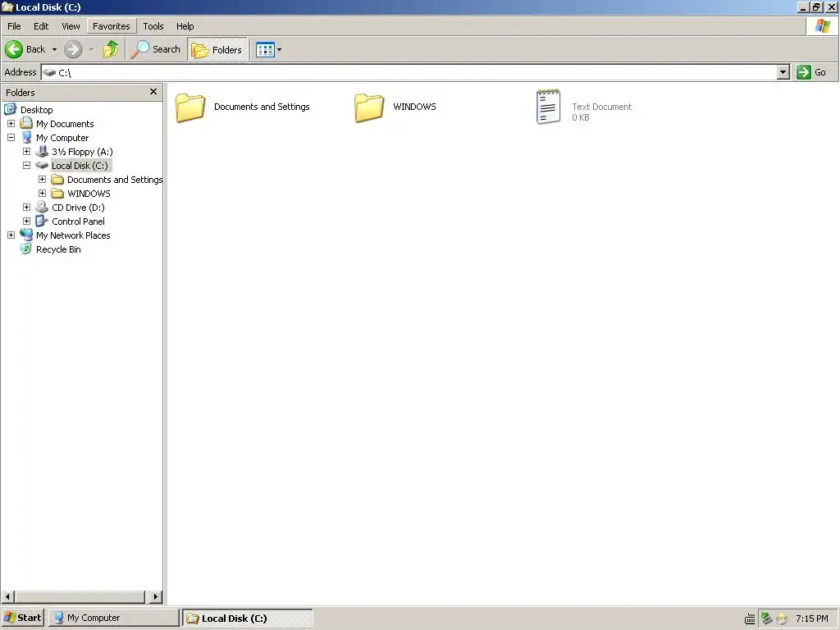Open the Views dropdown arrow
Screen dimensions: 840x630
(279, 50)
